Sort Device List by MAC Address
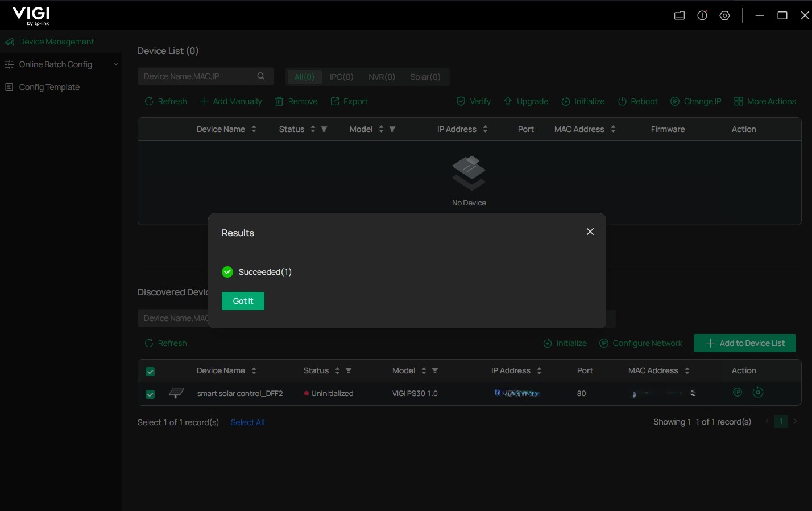This screenshot has height=511, width=812. pos(613,129)
